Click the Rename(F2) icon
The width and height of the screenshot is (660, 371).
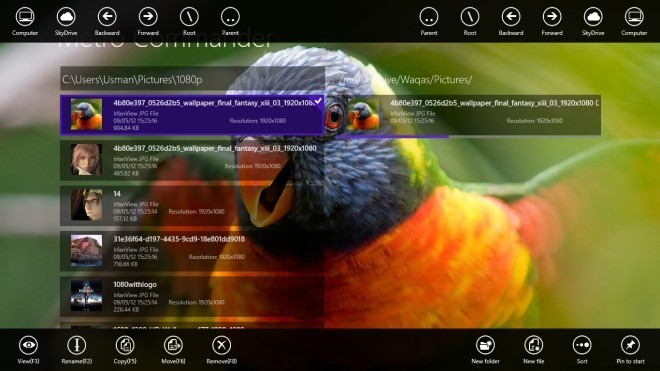tap(77, 345)
